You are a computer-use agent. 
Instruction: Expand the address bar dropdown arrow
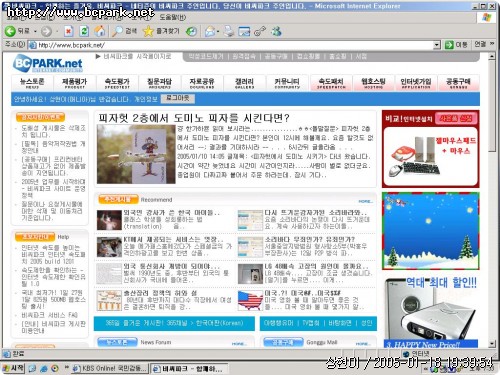point(437,45)
